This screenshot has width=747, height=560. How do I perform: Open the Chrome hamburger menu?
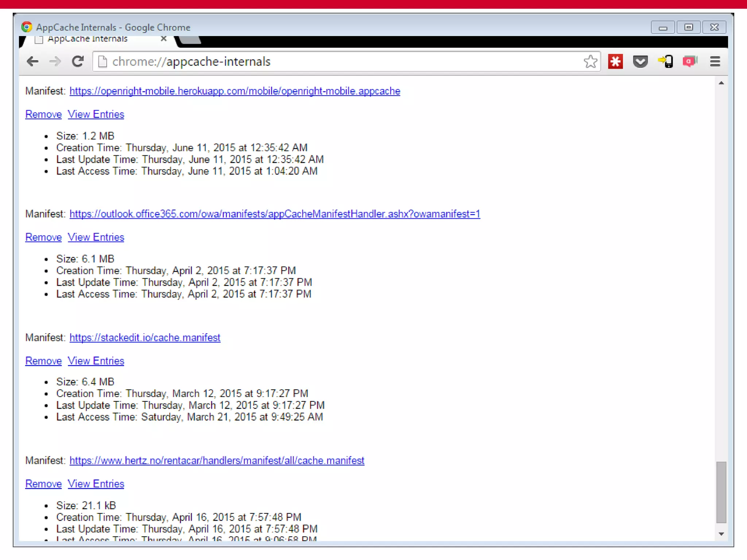click(715, 62)
